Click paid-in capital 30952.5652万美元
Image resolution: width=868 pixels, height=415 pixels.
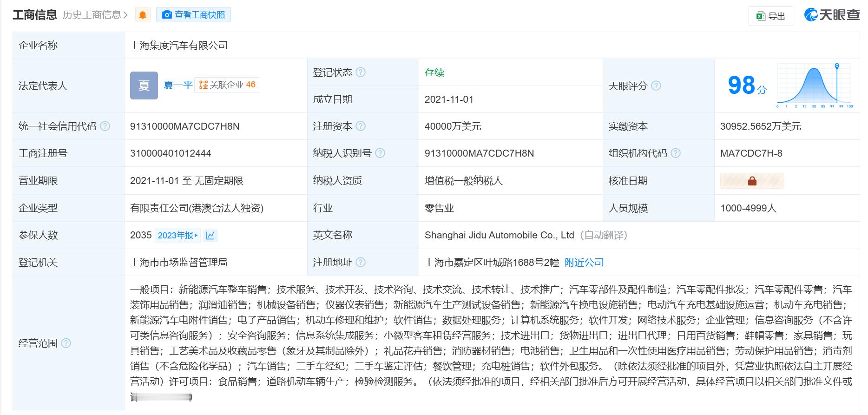[x=761, y=126]
